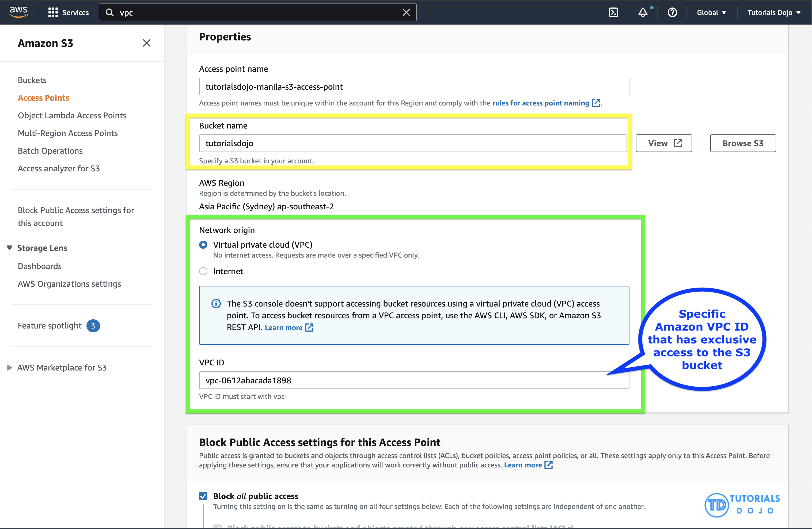This screenshot has height=529, width=812.
Task: Open Batch Operations in the sidebar
Action: pos(50,151)
